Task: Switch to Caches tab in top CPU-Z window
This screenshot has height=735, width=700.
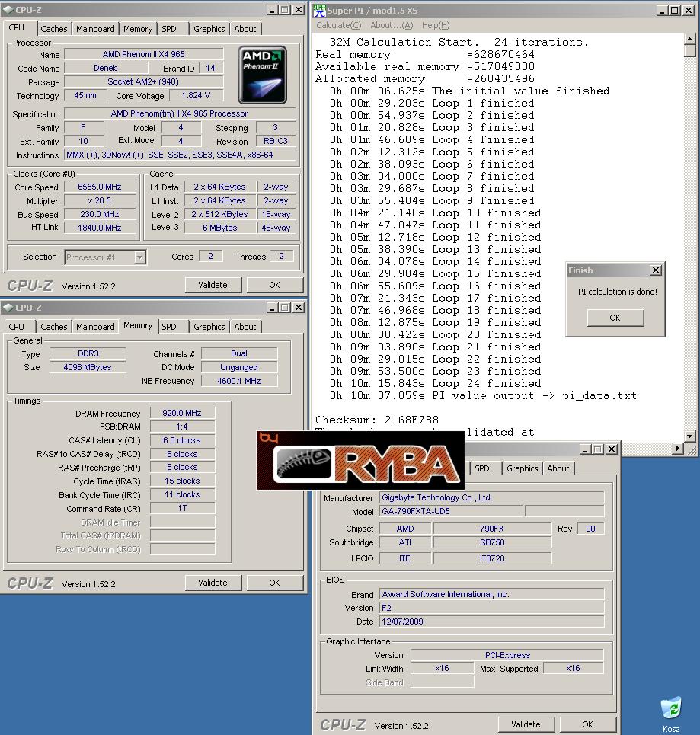Action: [54, 29]
